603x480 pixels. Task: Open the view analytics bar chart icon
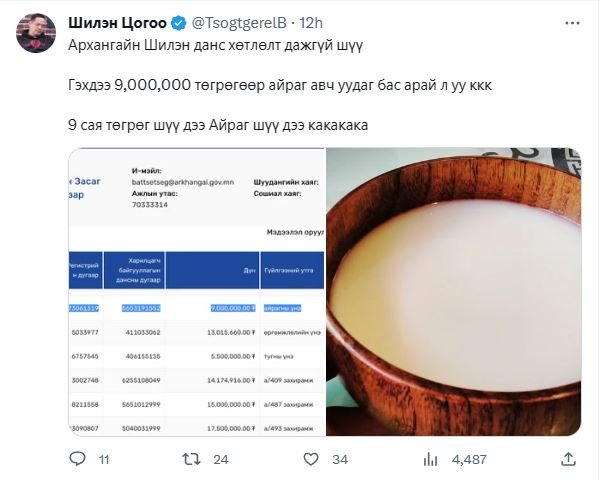430,459
